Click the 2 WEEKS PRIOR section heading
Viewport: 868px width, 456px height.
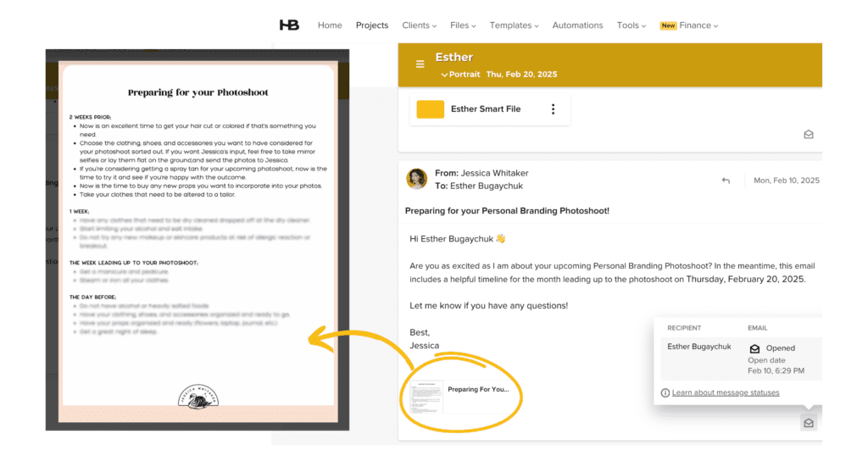(90, 117)
